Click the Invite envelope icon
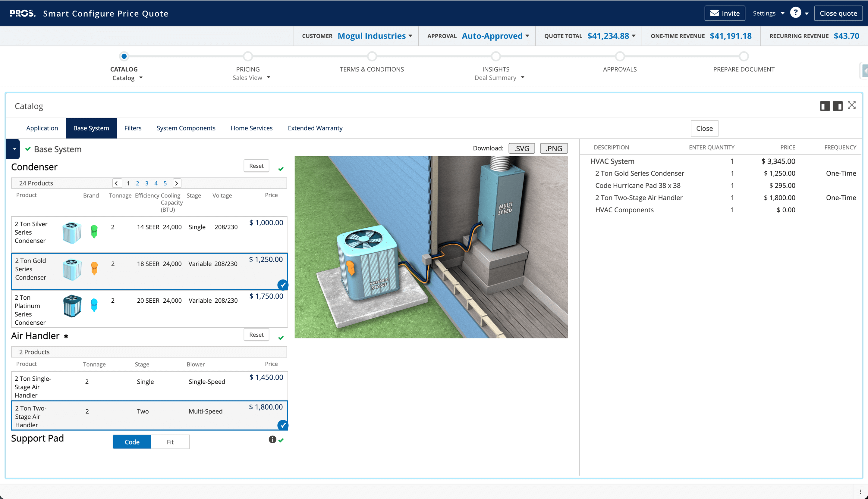Image resolution: width=868 pixels, height=499 pixels. point(714,13)
